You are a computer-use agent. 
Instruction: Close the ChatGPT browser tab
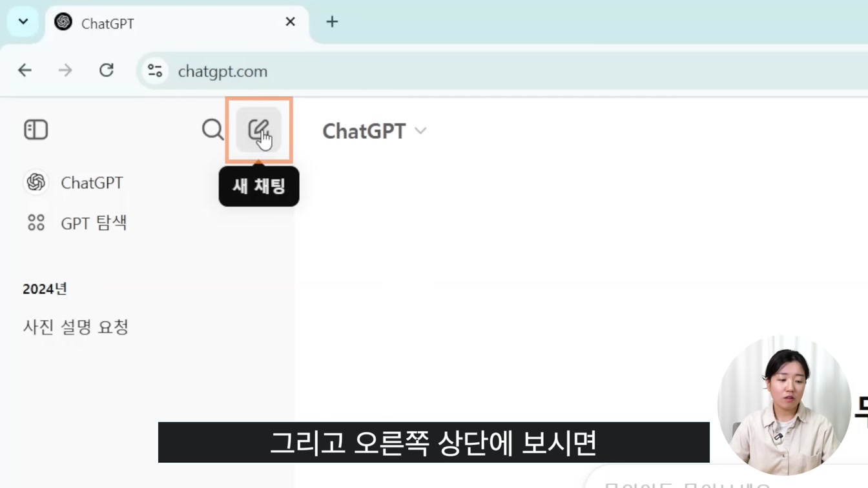click(290, 22)
